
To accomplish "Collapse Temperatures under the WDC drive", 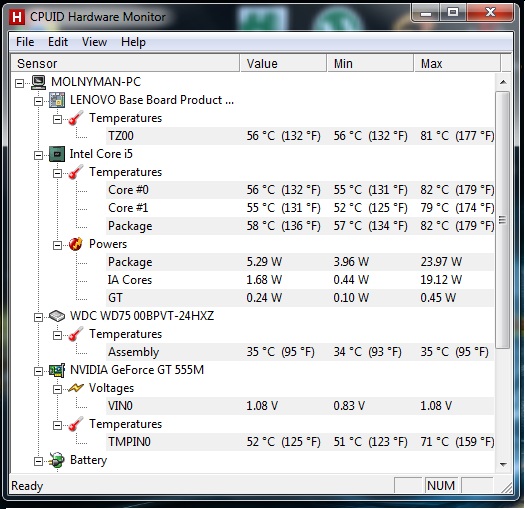I will click(57, 335).
